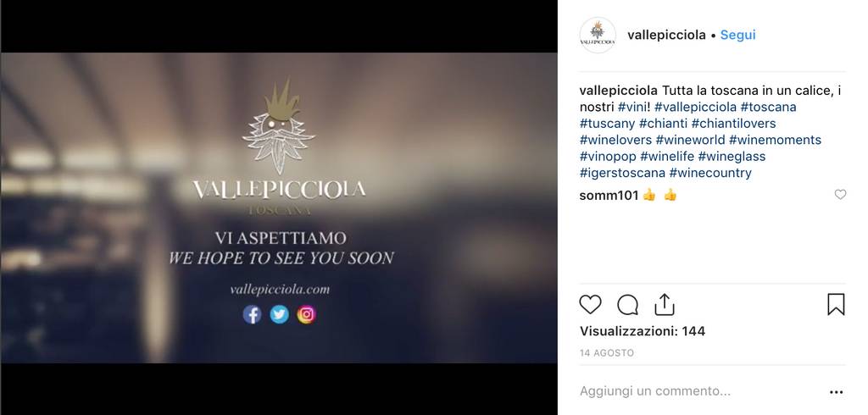Open the three-dots more options menu

click(836, 392)
